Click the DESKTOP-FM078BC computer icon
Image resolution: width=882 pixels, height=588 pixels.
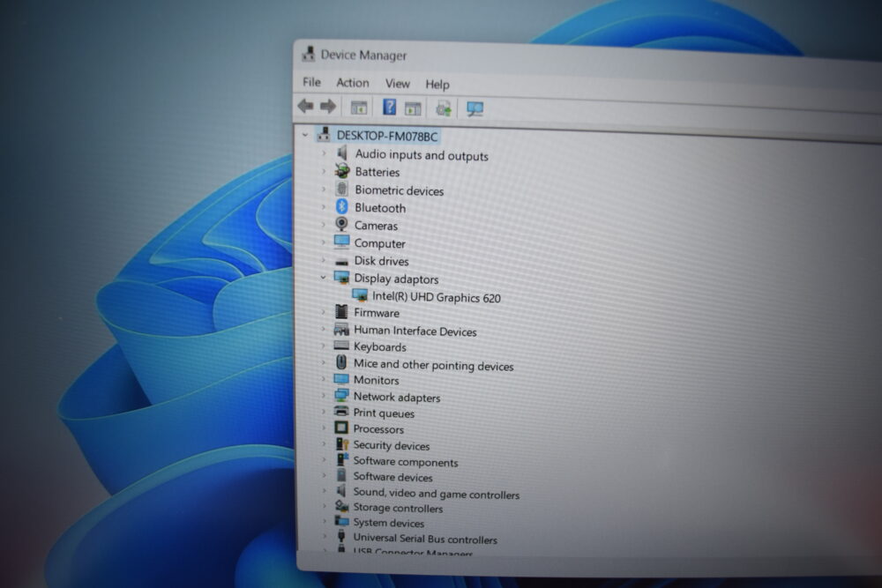click(x=324, y=134)
